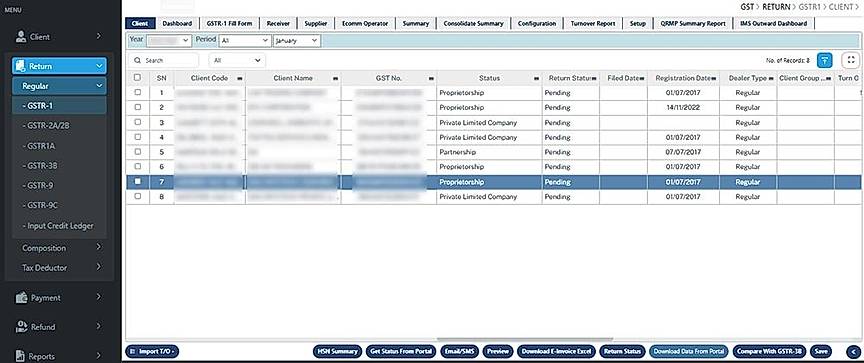Open the All filter dropdown beside search

[237, 60]
